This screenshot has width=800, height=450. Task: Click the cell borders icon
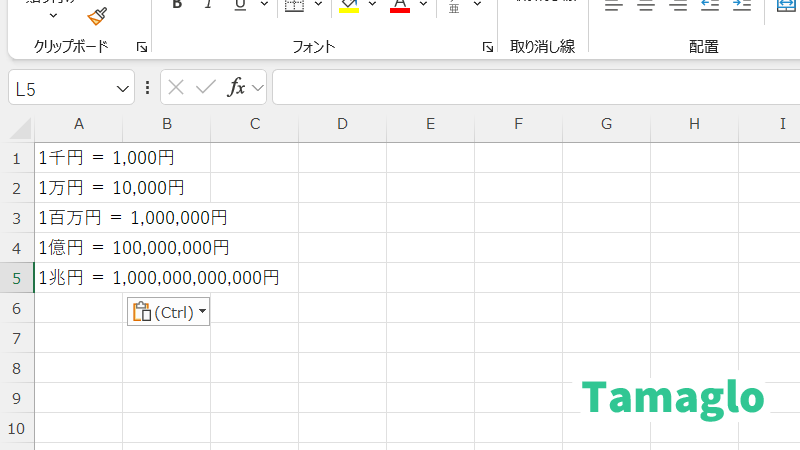(x=294, y=5)
